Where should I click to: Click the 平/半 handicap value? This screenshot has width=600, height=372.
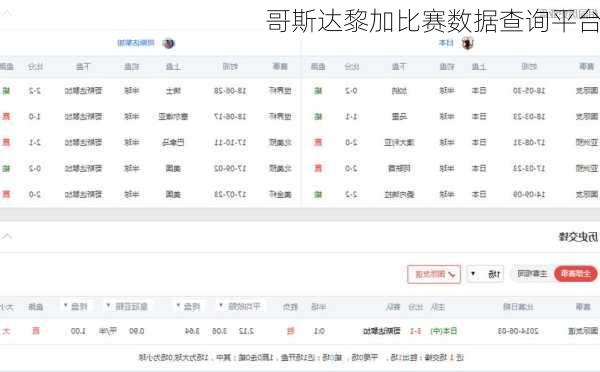click(108, 331)
